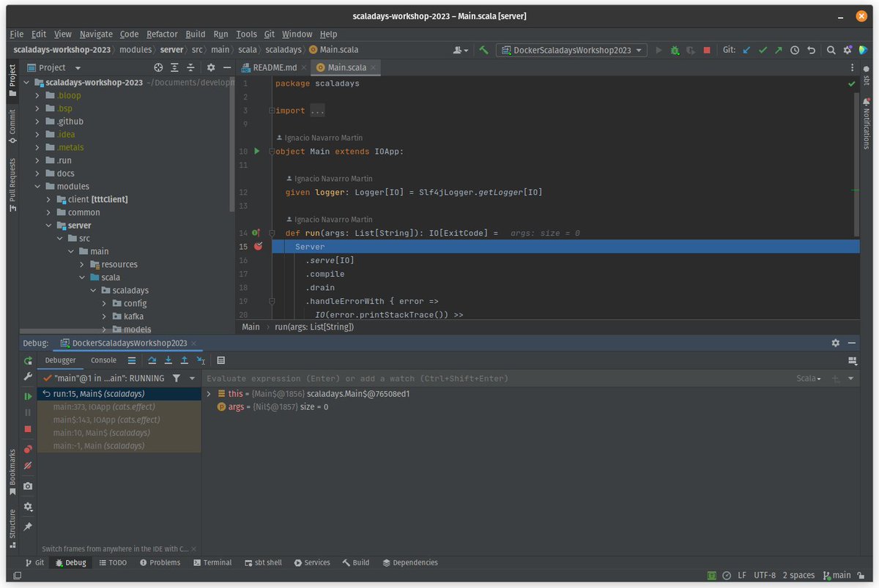Viewport: 879px width, 588px height.
Task: Click View Breakpoints red circles icon
Action: click(x=28, y=449)
